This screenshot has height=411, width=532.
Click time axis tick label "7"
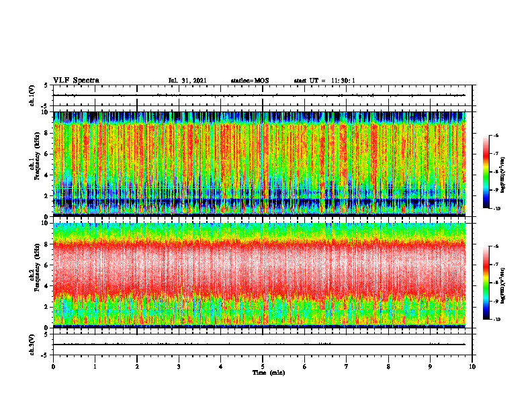(x=347, y=367)
